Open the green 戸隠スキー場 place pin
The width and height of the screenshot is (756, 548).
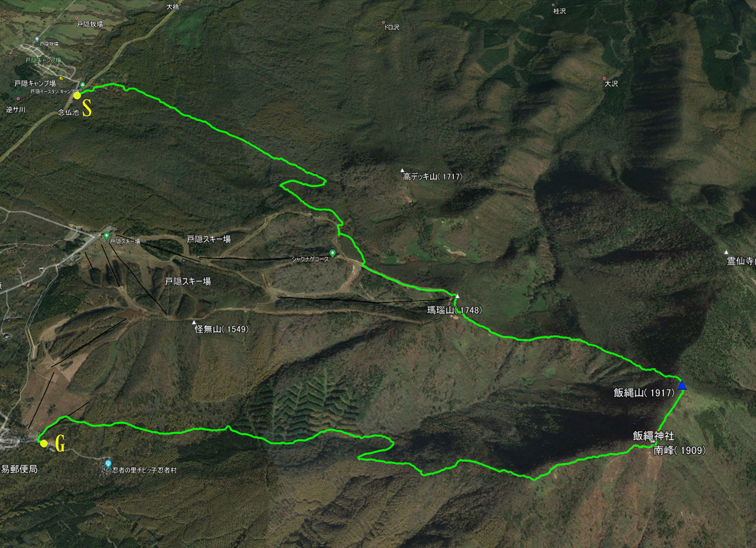click(x=107, y=236)
